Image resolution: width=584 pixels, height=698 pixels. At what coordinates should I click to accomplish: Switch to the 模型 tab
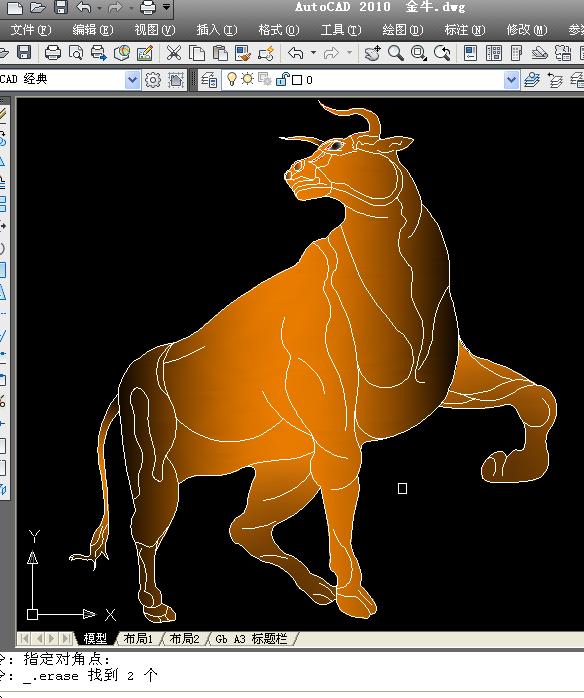(95, 639)
